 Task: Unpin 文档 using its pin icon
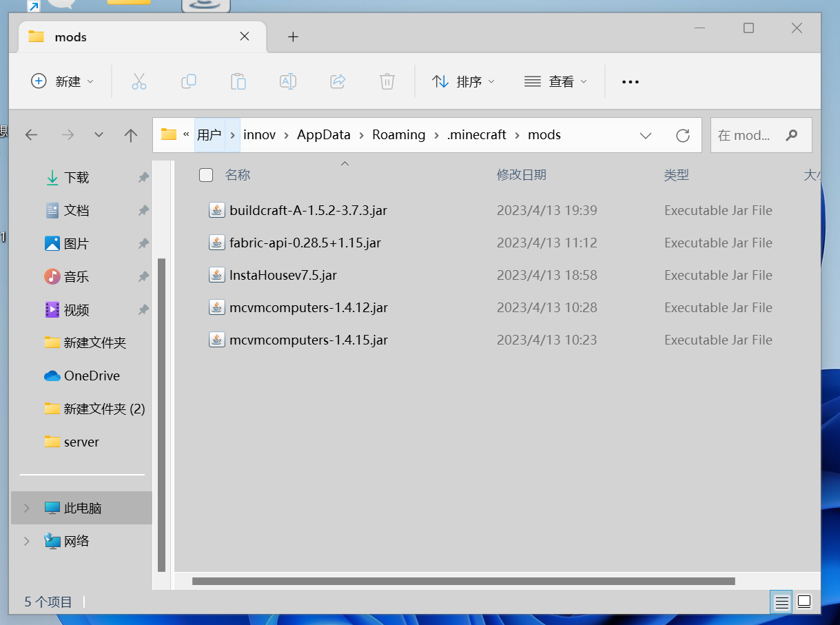click(143, 211)
